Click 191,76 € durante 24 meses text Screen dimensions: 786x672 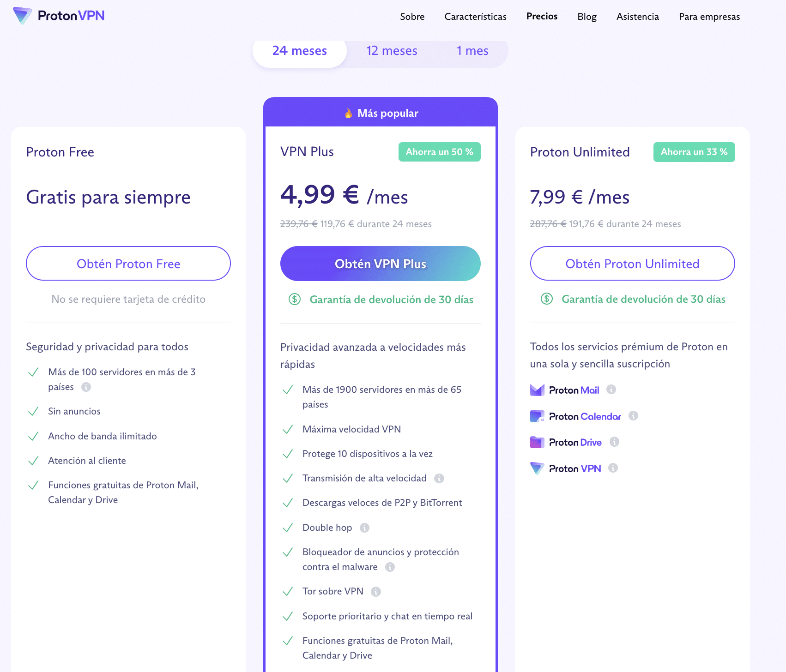[x=625, y=224]
